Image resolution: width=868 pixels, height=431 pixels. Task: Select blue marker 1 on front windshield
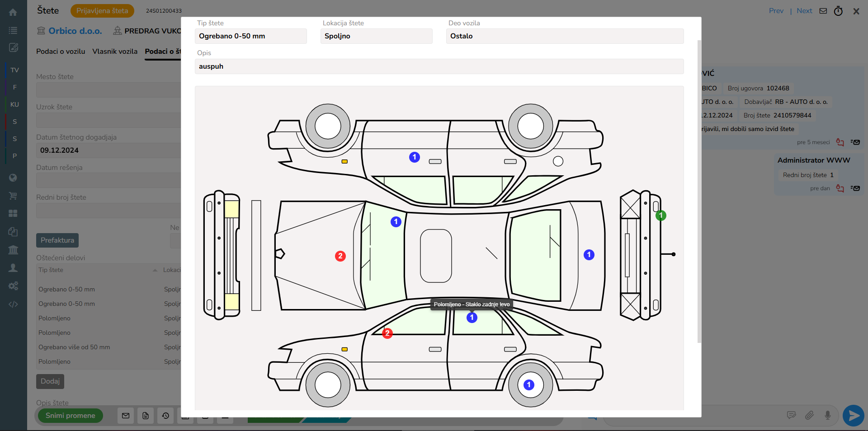(x=396, y=222)
